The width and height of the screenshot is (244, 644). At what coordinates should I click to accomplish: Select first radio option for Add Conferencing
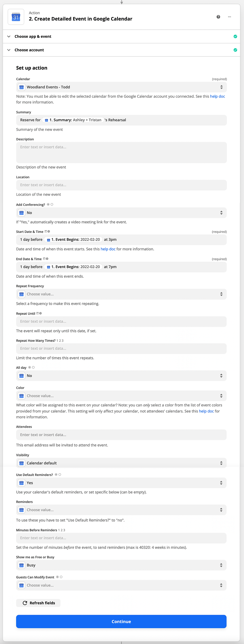click(48, 204)
